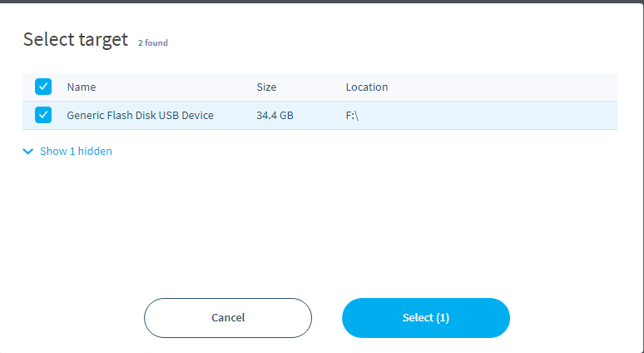Select the Generic Flash Disk USB Device name
This screenshot has width=644, height=353.
point(140,116)
